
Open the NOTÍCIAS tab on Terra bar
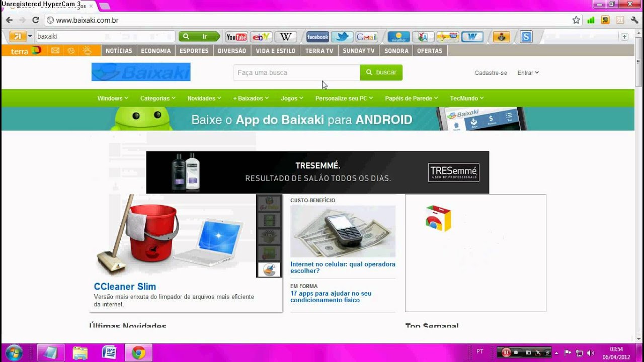119,51
